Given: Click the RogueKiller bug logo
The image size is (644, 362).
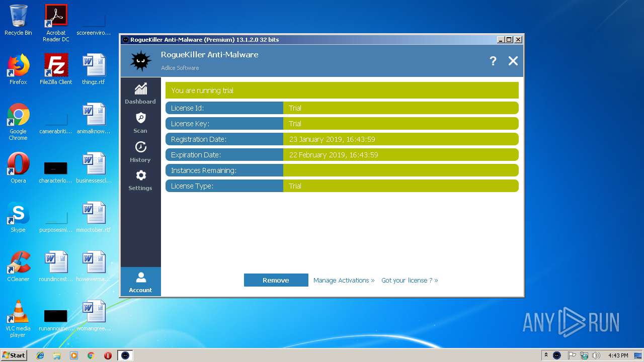Looking at the screenshot, I should point(141,61).
